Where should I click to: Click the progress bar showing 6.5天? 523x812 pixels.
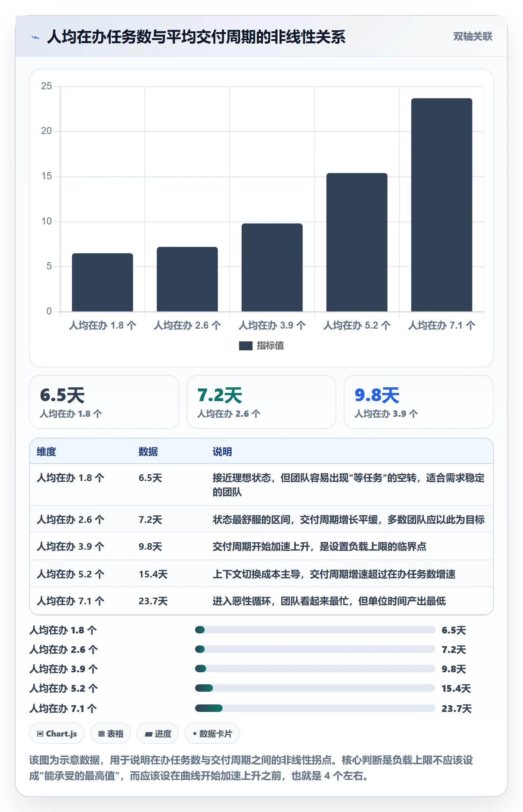(x=315, y=630)
